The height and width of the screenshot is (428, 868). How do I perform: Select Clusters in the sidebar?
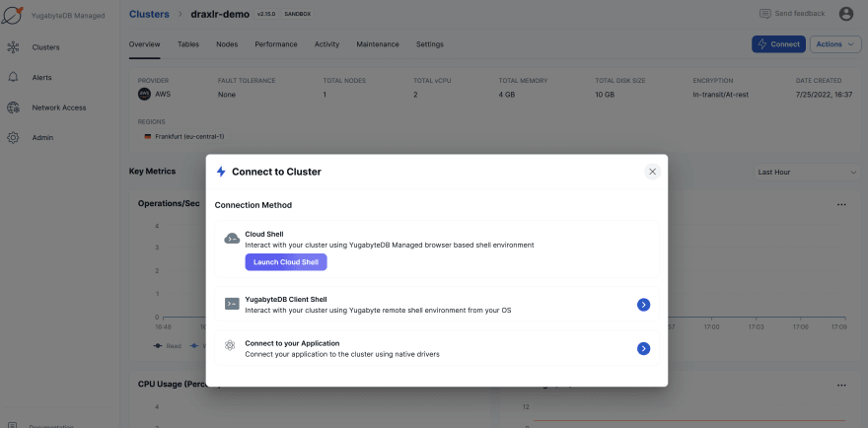point(45,47)
